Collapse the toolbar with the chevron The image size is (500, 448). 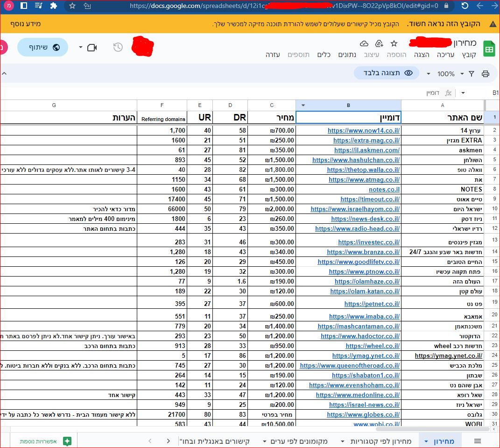[4, 73]
